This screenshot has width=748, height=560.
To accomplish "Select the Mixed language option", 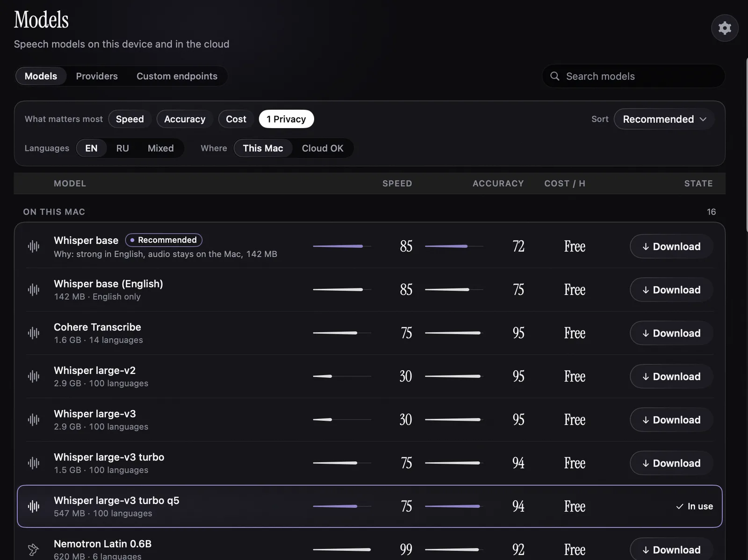I will [161, 148].
